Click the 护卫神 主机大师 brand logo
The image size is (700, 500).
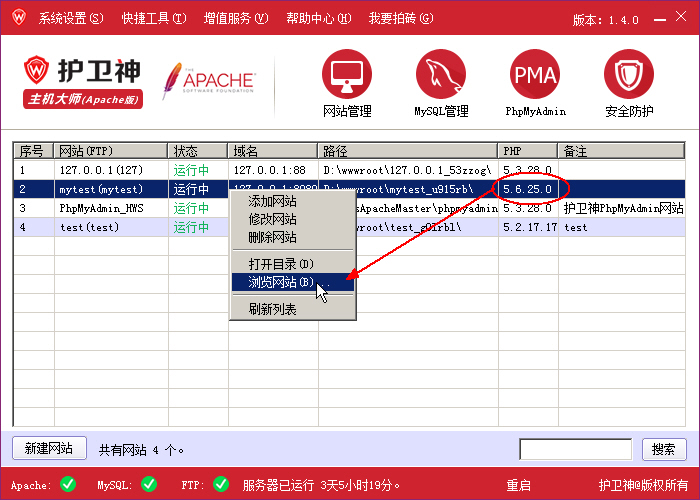coord(83,82)
